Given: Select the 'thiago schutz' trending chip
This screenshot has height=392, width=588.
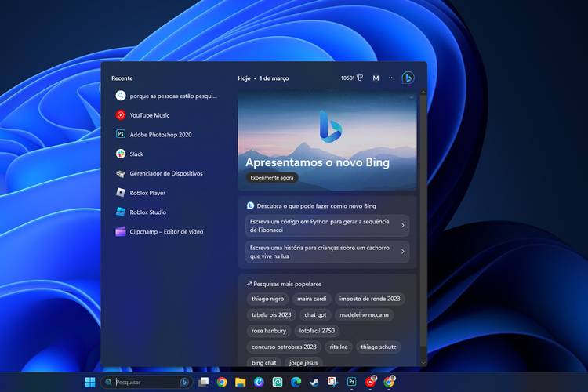Looking at the screenshot, I should [x=379, y=347].
